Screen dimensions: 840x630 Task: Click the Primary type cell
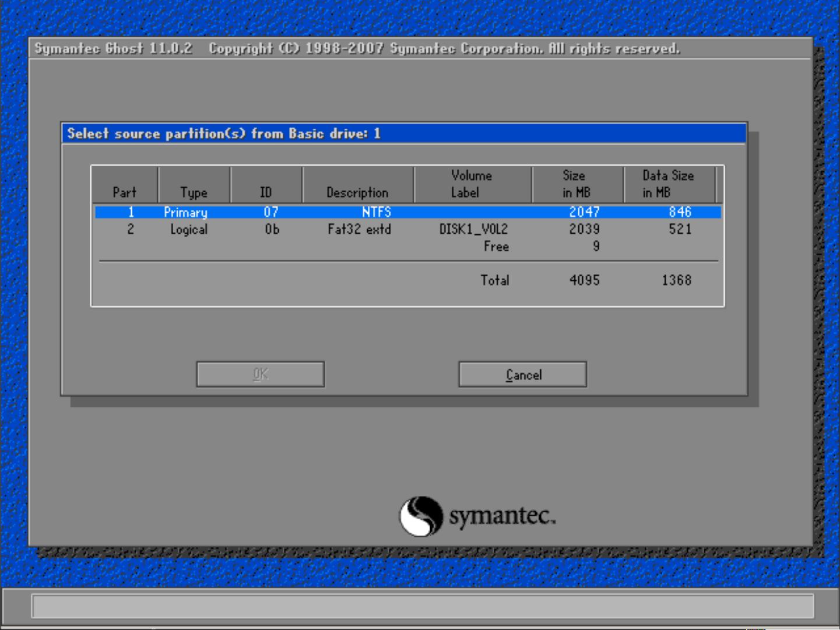click(x=185, y=212)
